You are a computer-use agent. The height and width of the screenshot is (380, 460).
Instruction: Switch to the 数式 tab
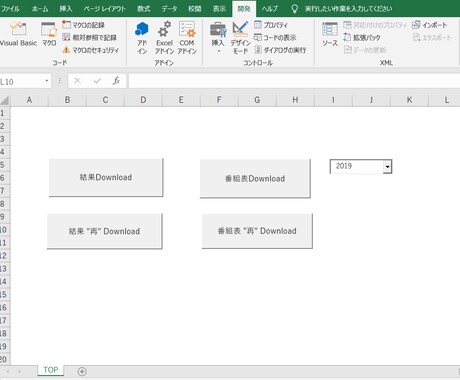click(x=144, y=9)
